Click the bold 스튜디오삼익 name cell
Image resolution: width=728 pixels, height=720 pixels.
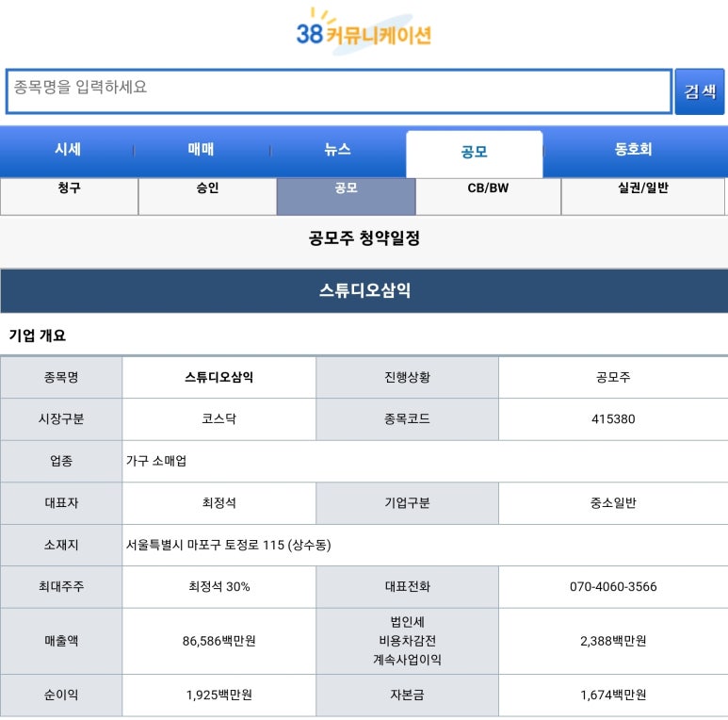[218, 377]
